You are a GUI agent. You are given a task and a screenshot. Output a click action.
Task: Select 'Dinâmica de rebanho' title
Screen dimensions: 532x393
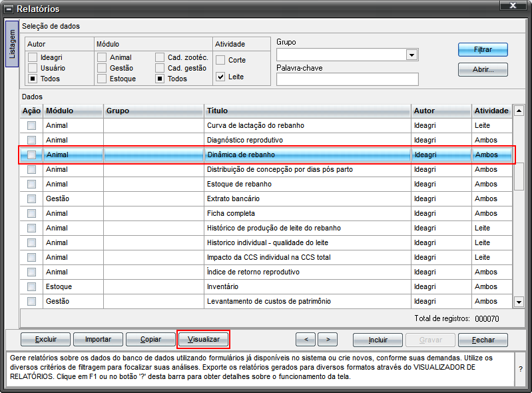(x=241, y=155)
